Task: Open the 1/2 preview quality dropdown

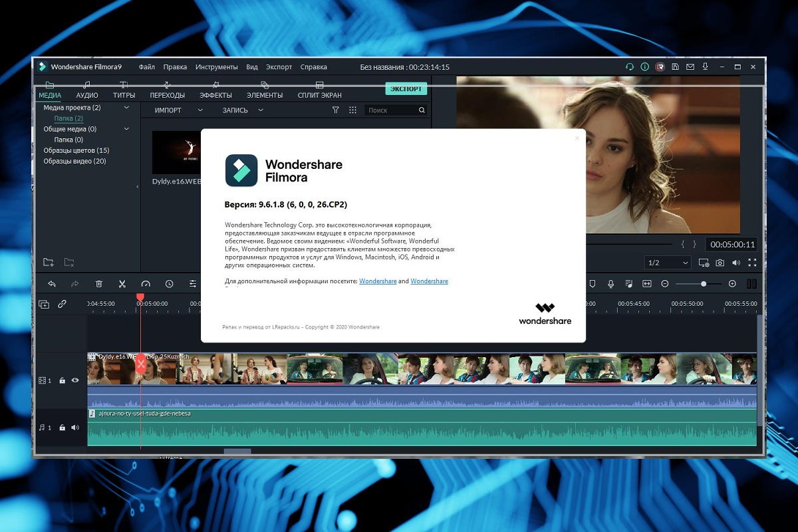Action: click(668, 263)
